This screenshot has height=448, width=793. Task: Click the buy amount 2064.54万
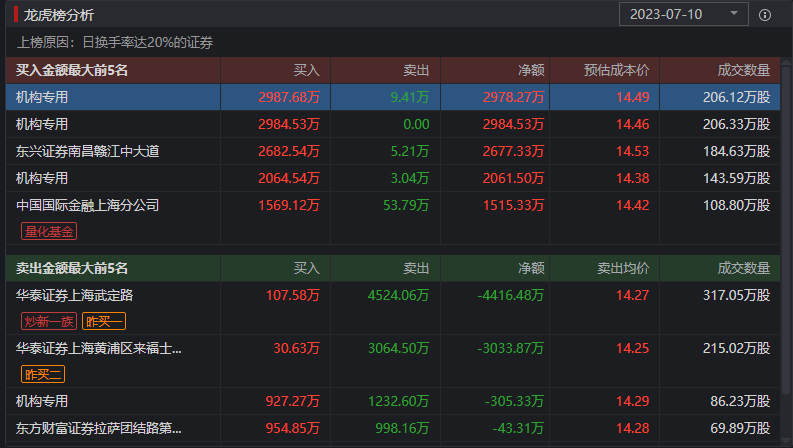coord(289,178)
